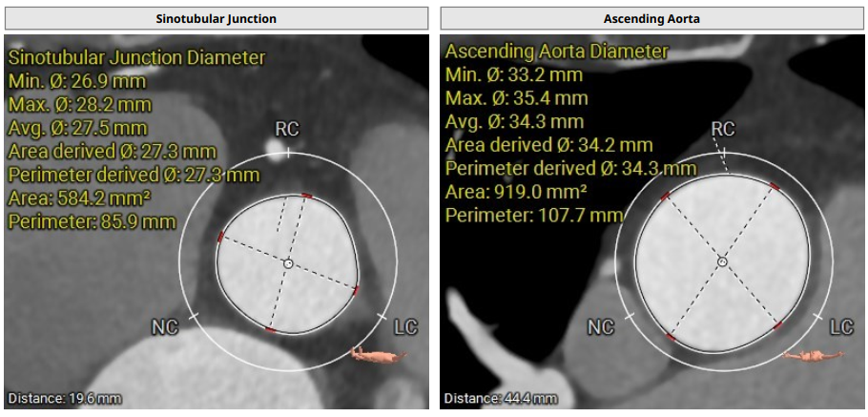Click the NC marker in the Ascending Aorta view

[600, 327]
